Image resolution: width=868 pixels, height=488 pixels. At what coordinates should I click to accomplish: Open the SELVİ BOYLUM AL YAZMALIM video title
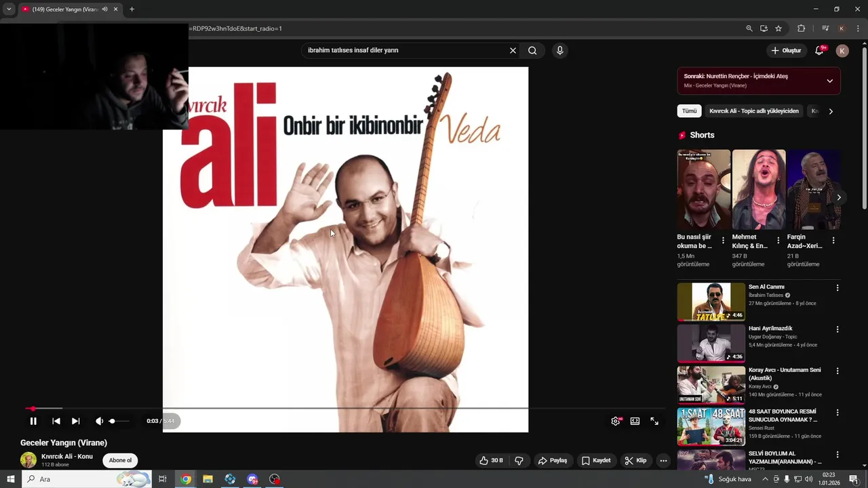pyautogui.click(x=785, y=457)
